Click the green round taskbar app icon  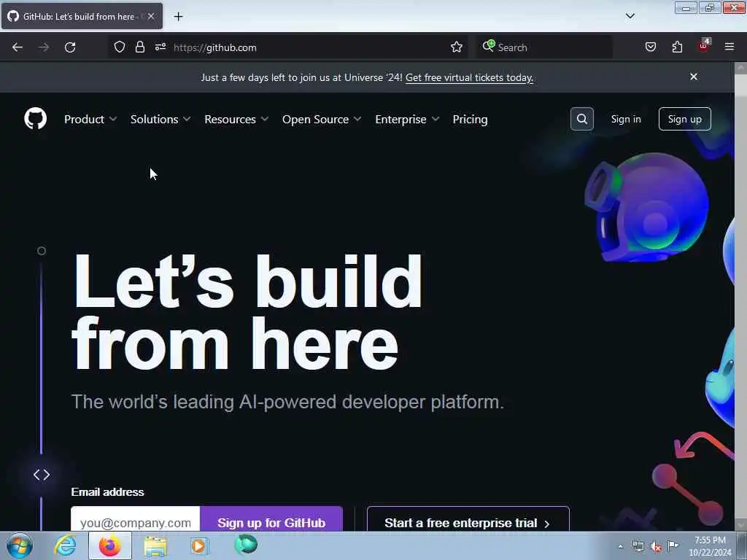coord(246,544)
